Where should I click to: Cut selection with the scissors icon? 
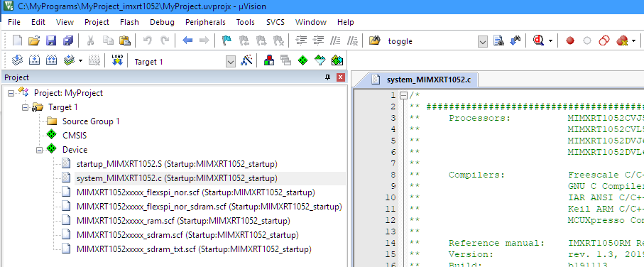(x=91, y=40)
